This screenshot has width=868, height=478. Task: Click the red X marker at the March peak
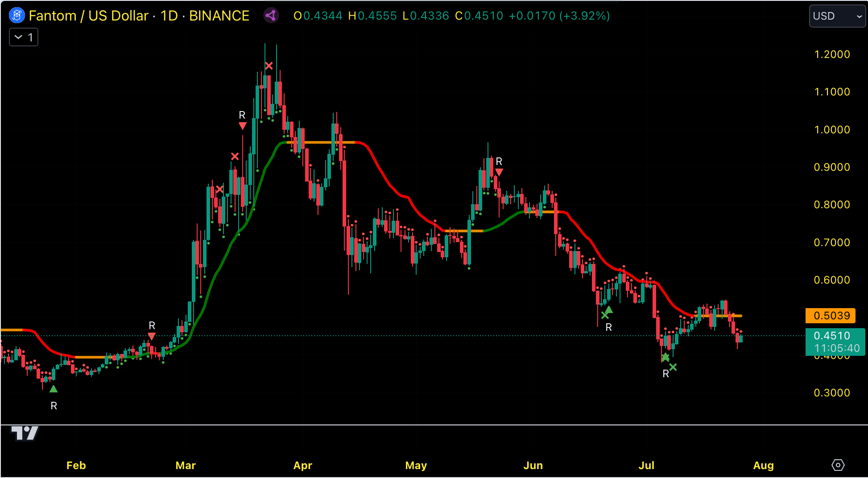tap(269, 66)
